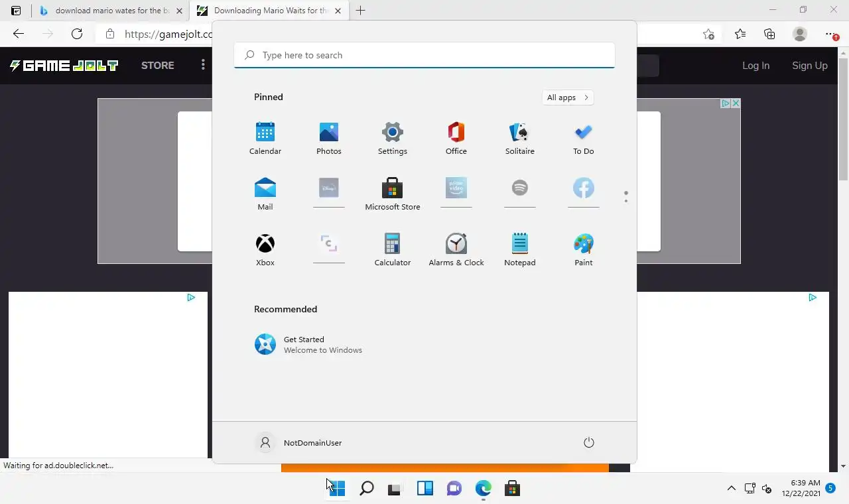Screen dimensions: 849x504
Task: Click Log In on Game Jolt
Action: click(x=755, y=65)
